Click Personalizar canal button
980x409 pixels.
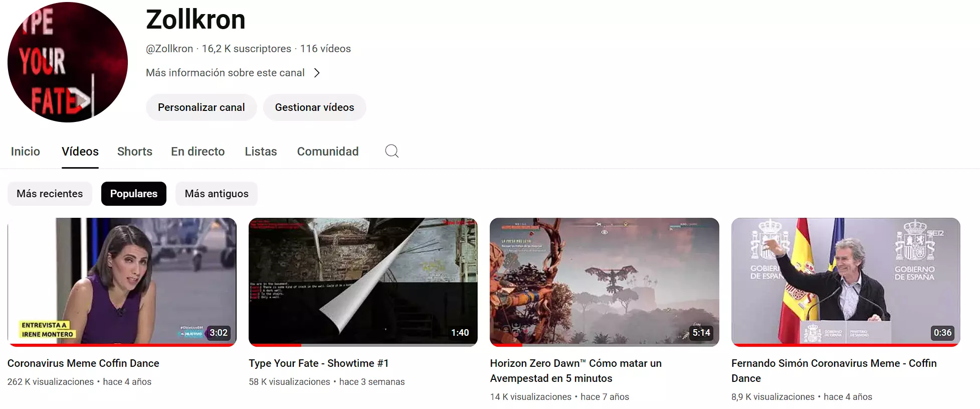(202, 107)
